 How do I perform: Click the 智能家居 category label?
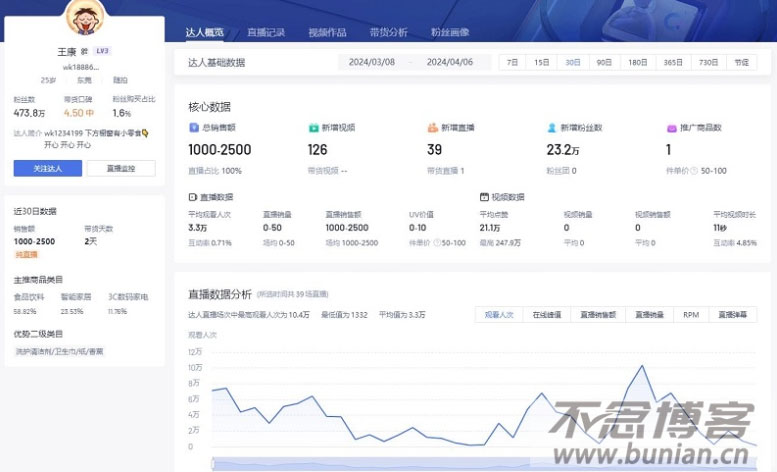coord(76,297)
